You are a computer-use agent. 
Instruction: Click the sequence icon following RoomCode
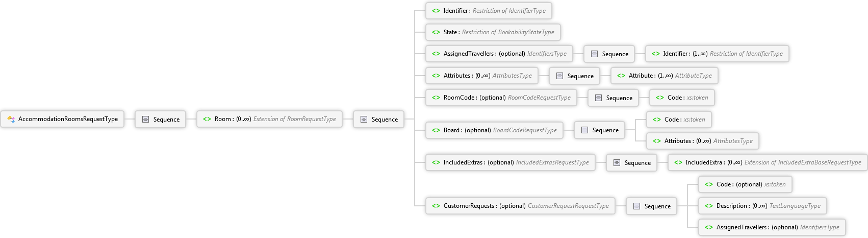598,98
